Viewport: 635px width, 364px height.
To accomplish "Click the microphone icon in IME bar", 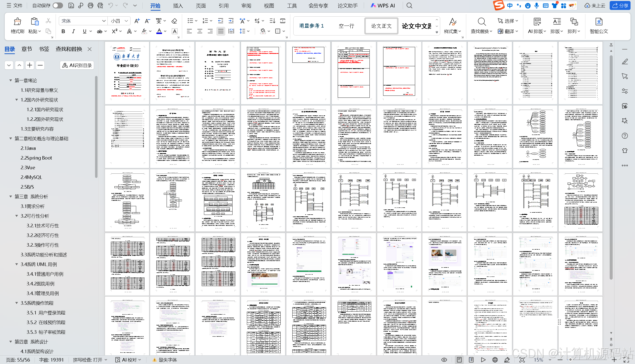I will [536, 5].
